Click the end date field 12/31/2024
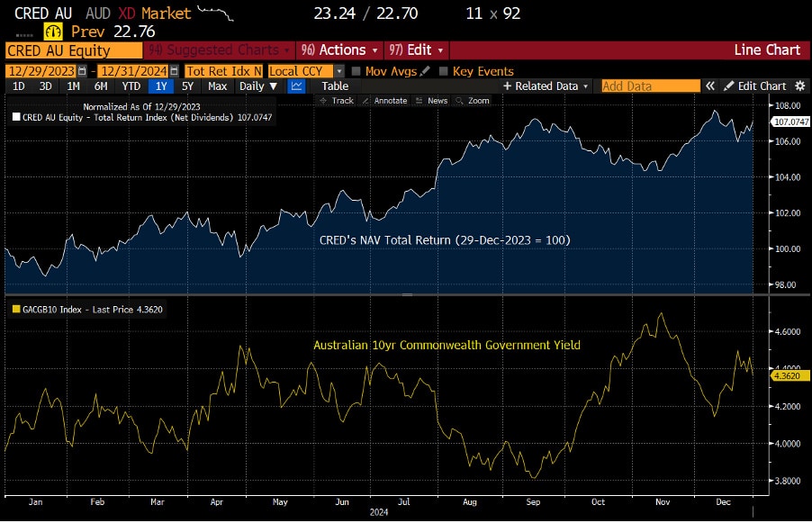This screenshot has width=812, height=523. [133, 71]
